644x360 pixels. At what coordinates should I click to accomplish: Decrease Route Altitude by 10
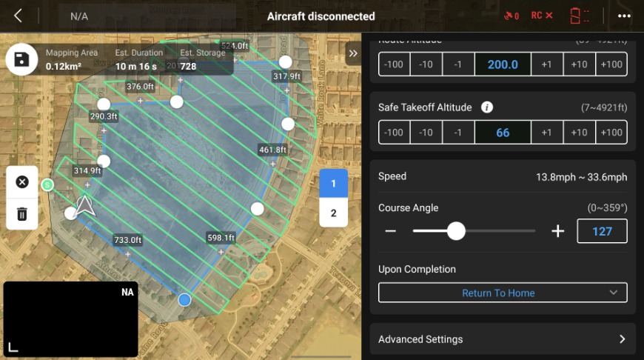[x=426, y=64]
